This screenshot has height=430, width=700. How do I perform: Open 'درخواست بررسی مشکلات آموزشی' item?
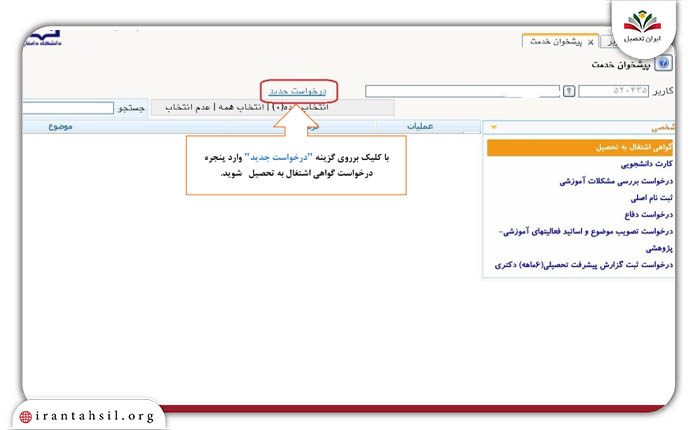click(x=616, y=181)
